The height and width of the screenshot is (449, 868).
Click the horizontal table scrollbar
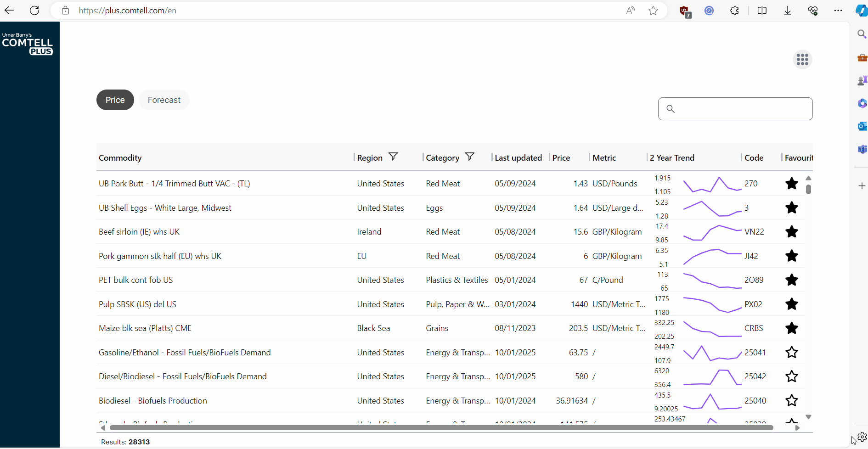tap(441, 428)
